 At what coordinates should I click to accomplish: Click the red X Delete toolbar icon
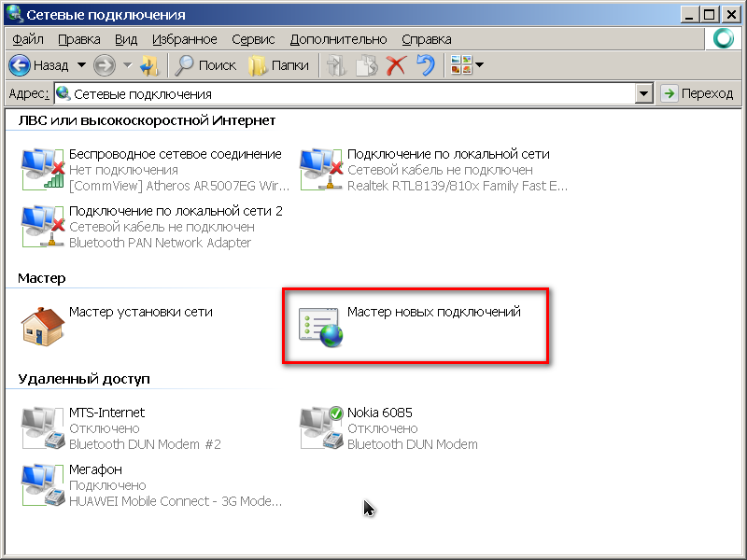[x=396, y=65]
